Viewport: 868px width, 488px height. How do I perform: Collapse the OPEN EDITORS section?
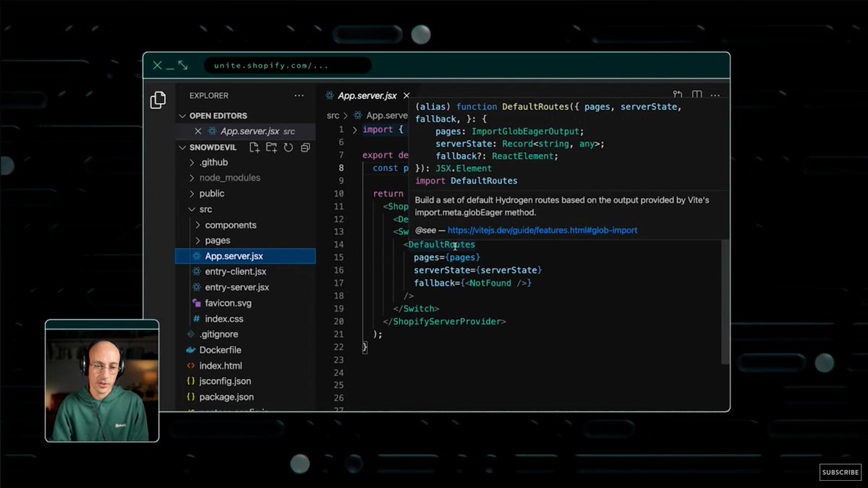pyautogui.click(x=183, y=116)
